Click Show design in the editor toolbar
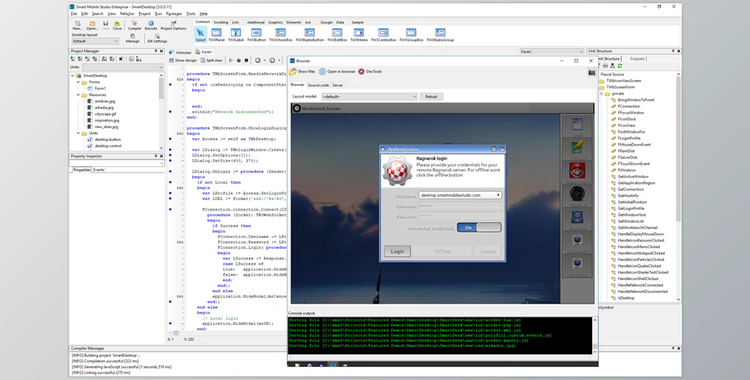750x380 pixels. (183, 60)
